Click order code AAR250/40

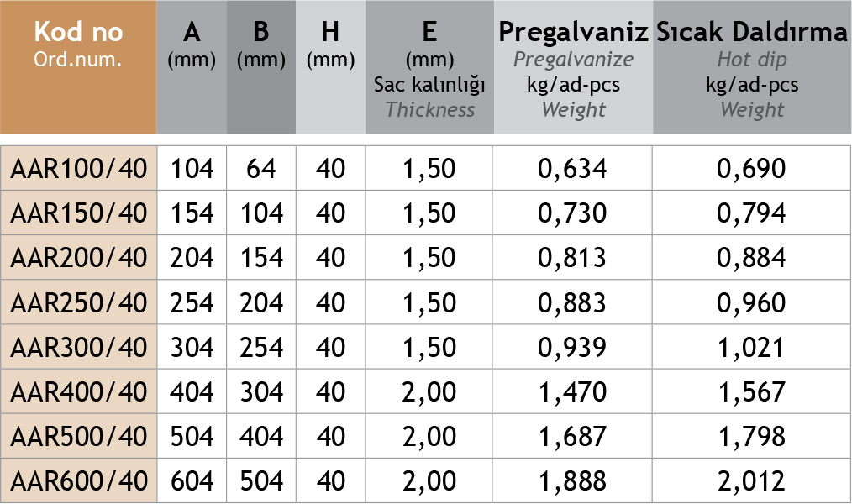pos(79,302)
